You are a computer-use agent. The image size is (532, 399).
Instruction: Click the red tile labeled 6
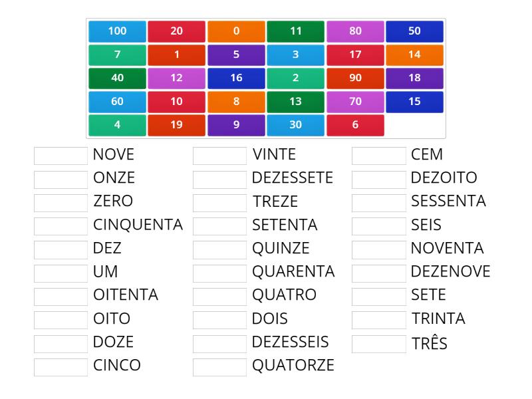click(x=355, y=124)
